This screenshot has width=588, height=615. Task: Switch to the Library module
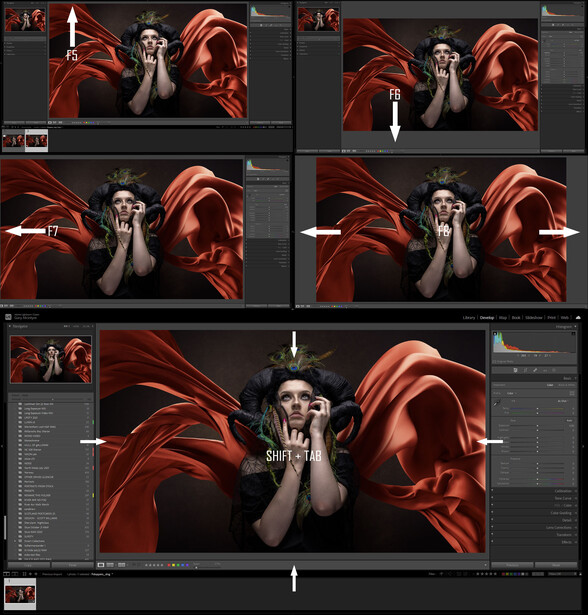tap(469, 317)
